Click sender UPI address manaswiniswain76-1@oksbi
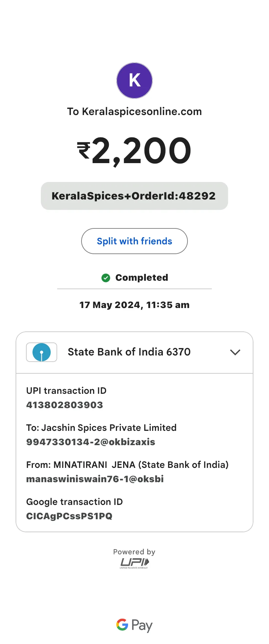This screenshot has height=644, width=269. pyautogui.click(x=95, y=479)
